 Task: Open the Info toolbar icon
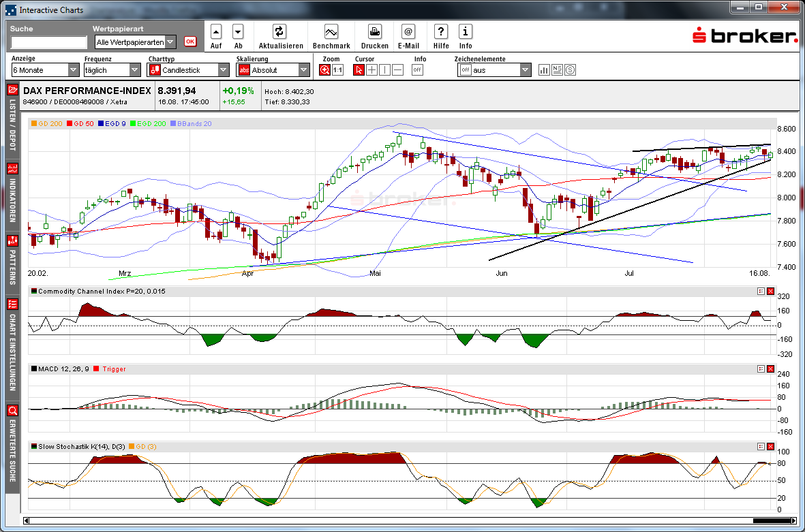465,32
